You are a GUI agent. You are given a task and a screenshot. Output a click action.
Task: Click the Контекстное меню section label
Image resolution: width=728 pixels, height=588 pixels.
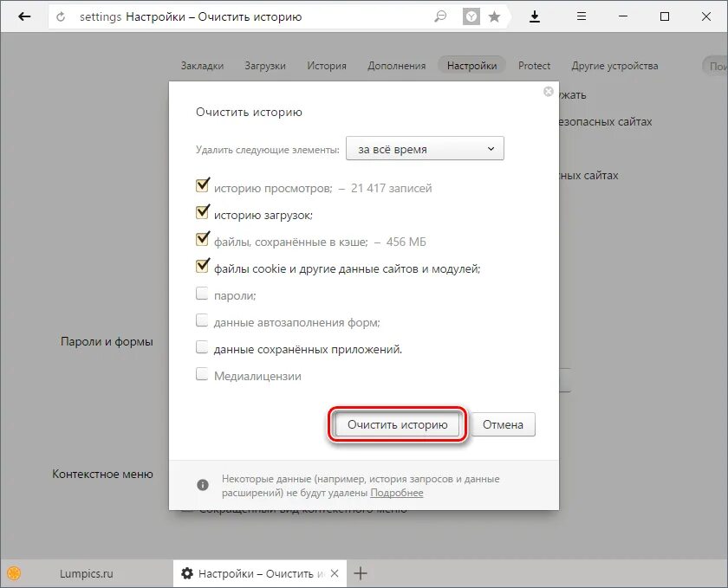(x=102, y=475)
